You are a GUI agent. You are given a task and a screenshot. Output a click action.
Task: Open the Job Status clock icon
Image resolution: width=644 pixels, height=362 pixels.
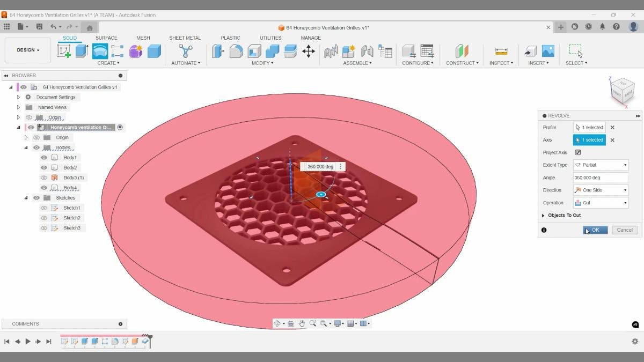(x=589, y=27)
